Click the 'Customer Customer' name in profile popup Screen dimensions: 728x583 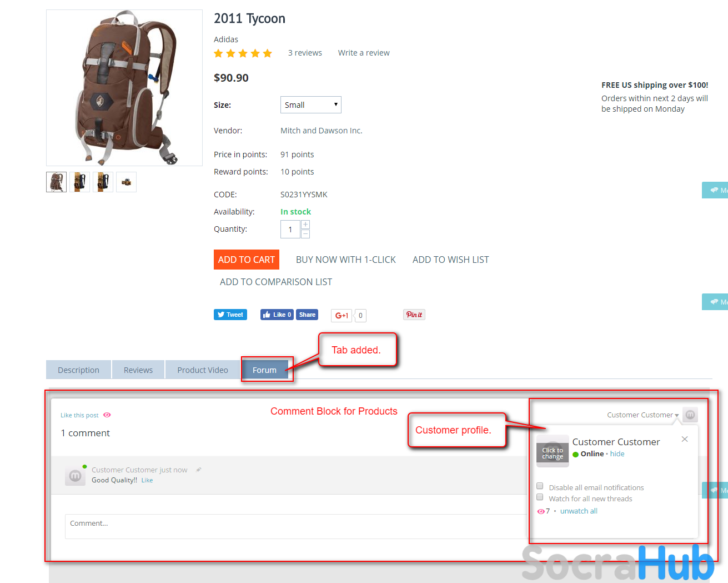[616, 442]
